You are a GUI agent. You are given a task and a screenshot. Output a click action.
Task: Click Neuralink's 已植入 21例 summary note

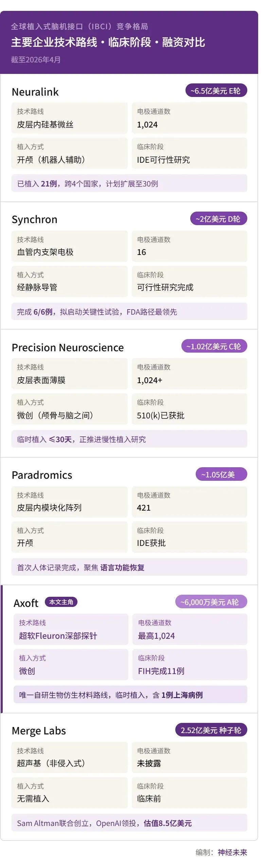(x=129, y=183)
